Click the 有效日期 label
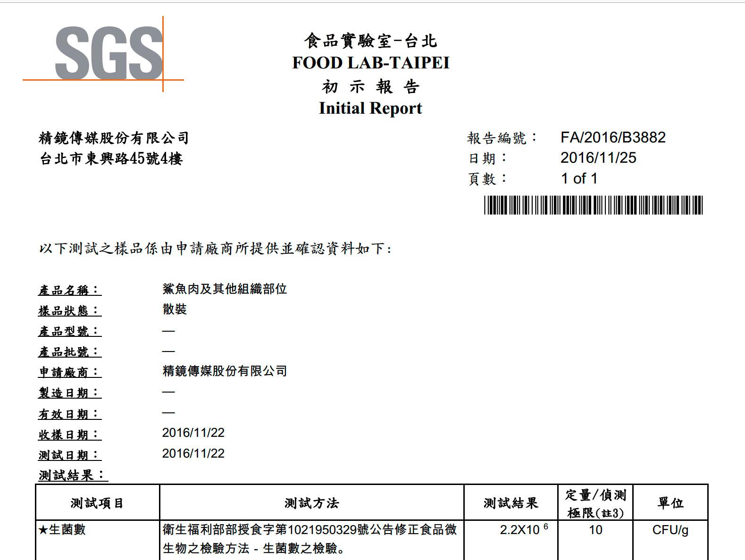Screen dimensions: 745x560 pyautogui.click(x=69, y=414)
